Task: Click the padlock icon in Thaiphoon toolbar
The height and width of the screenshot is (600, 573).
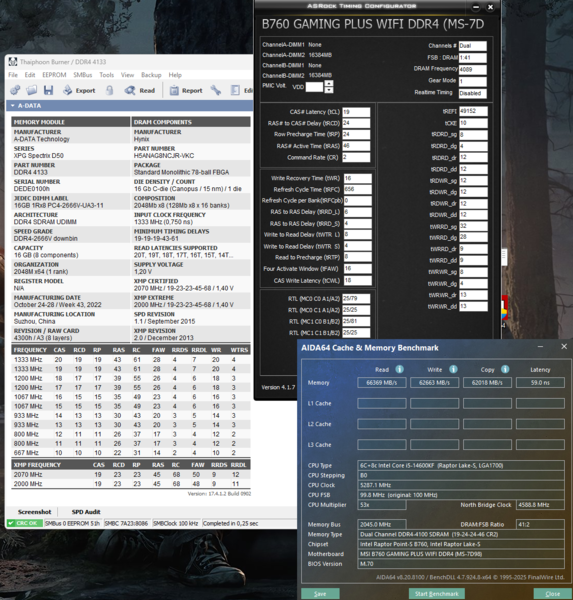Action: point(109,90)
